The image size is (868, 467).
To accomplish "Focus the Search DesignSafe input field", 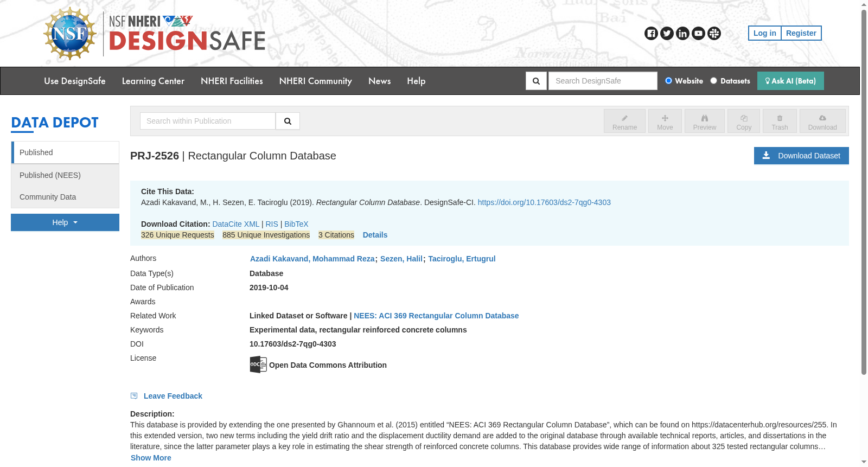I will [x=603, y=81].
